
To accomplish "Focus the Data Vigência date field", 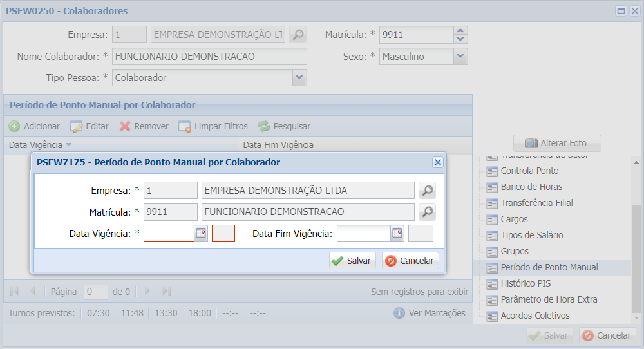I will pyautogui.click(x=169, y=233).
